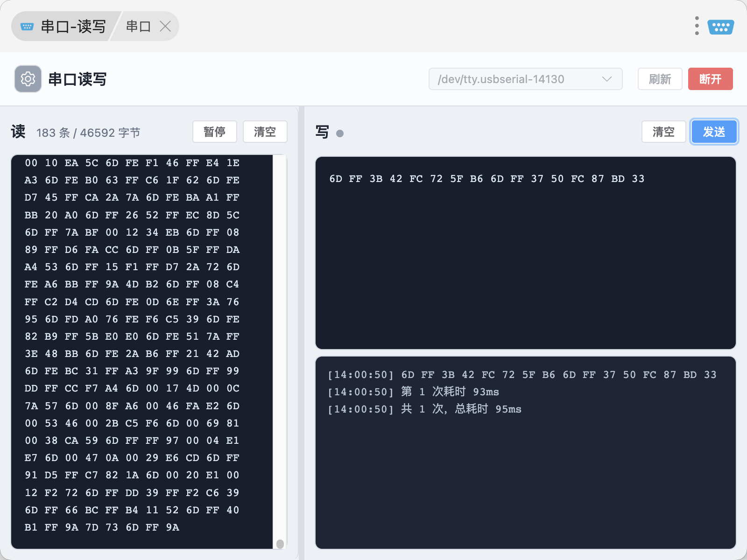The width and height of the screenshot is (747, 560).
Task: Click the read panel scrollbar thumb
Action: 280,544
